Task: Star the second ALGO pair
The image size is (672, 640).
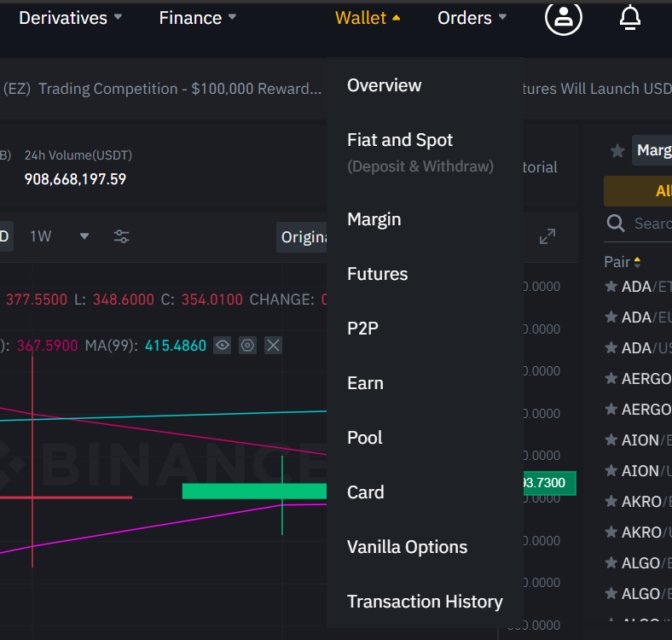Action: (x=611, y=593)
